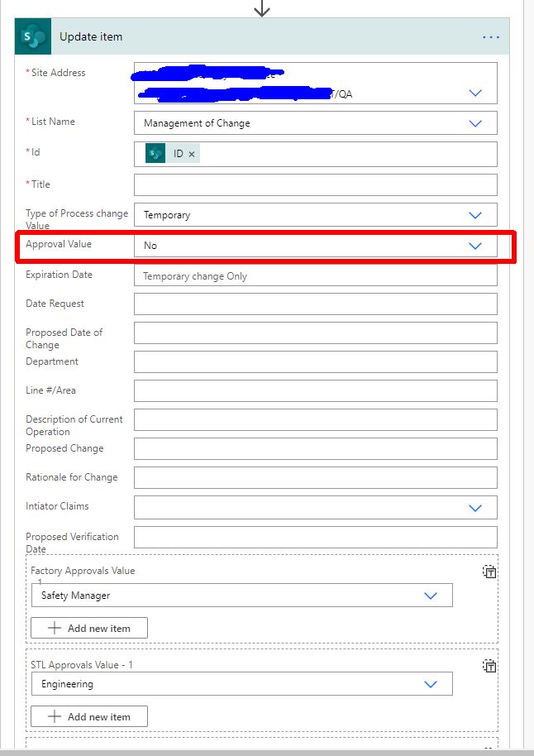Expand the Safety Manager dropdown

pos(431,596)
